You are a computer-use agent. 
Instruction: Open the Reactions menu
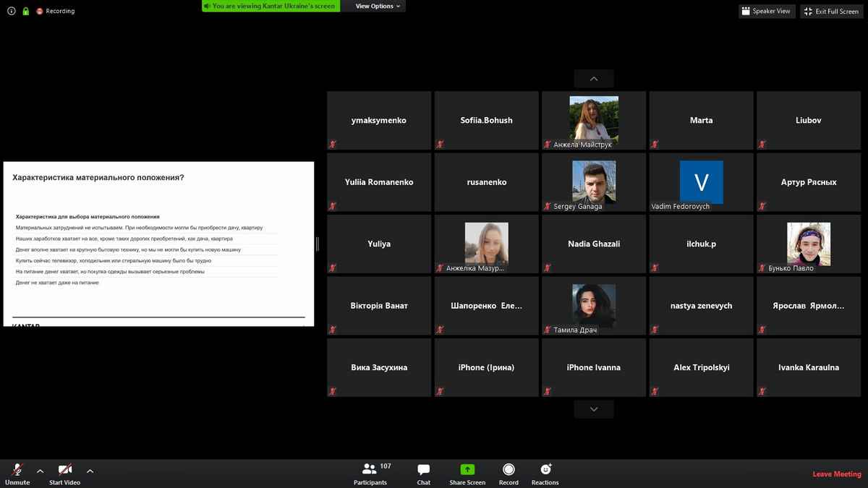(x=545, y=470)
